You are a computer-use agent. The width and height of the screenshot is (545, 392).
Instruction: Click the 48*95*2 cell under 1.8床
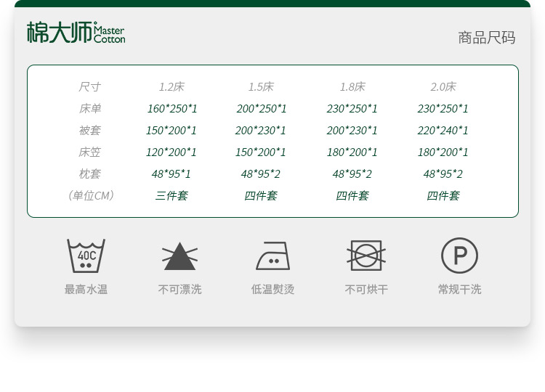(352, 173)
